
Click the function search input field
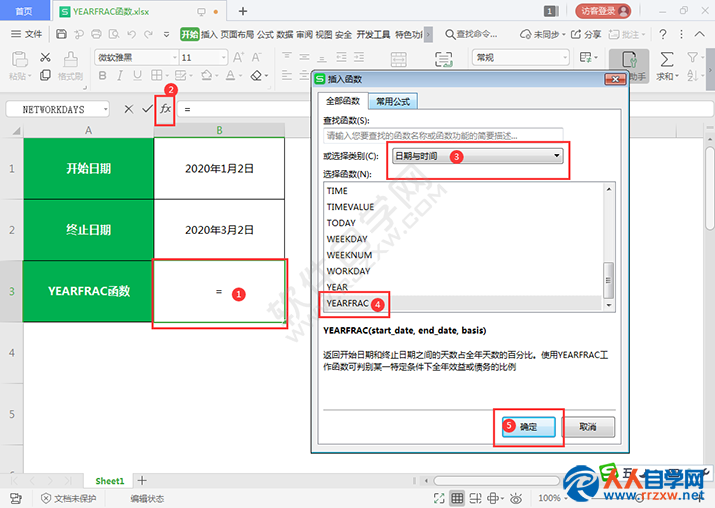(x=443, y=135)
